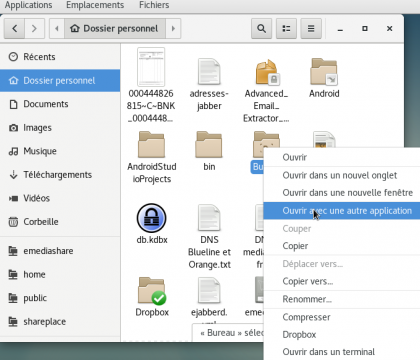Click the home network share icon

pyautogui.click(x=13, y=274)
